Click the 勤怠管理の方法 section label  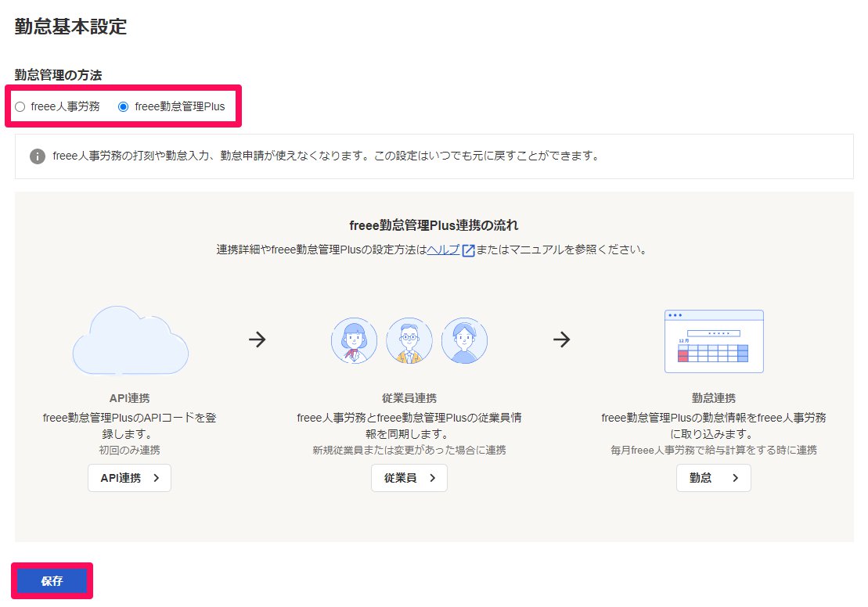pos(58,74)
